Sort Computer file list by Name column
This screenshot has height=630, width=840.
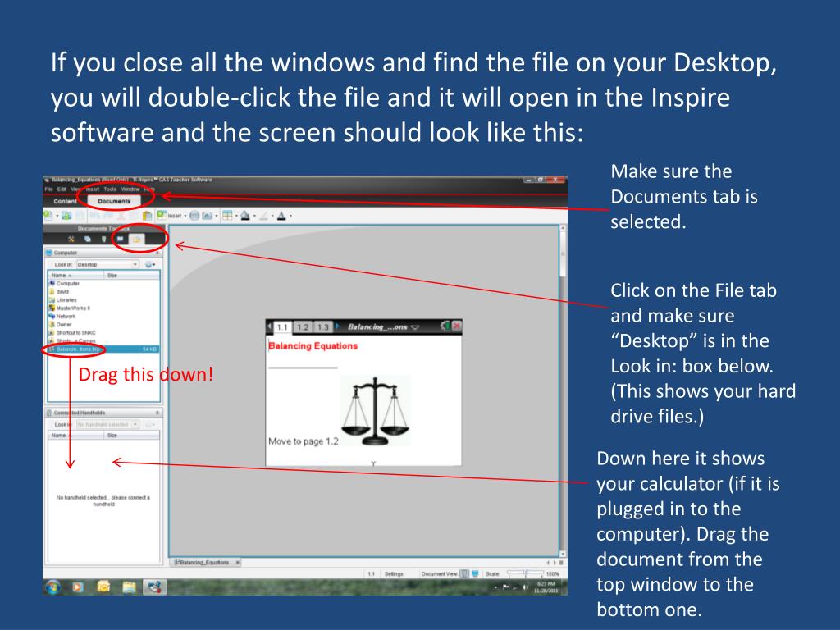(76, 275)
